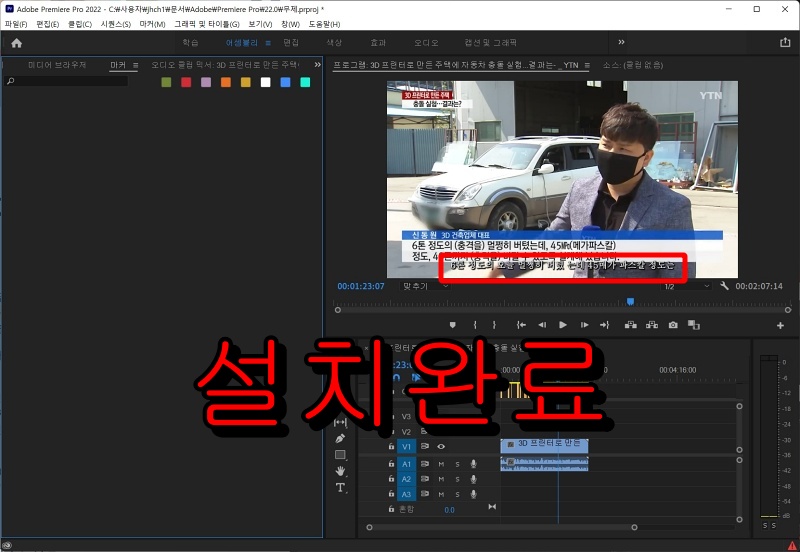Switch to Effects workspace
This screenshot has width=800, height=552.
378,43
